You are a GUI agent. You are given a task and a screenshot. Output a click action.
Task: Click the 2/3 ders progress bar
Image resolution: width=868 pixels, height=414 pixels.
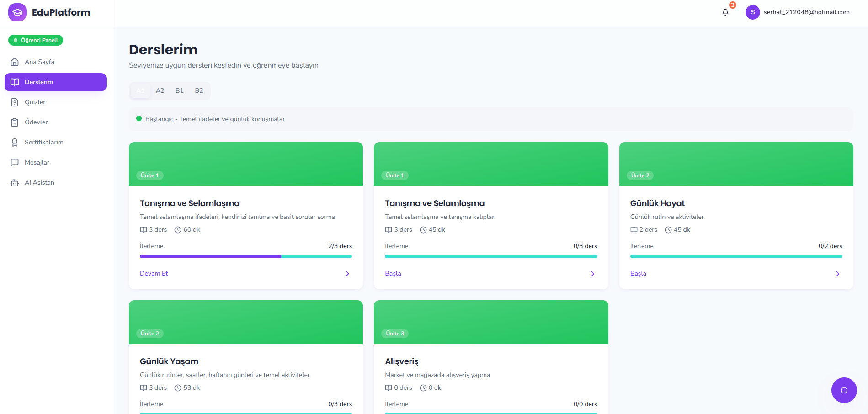tap(246, 256)
